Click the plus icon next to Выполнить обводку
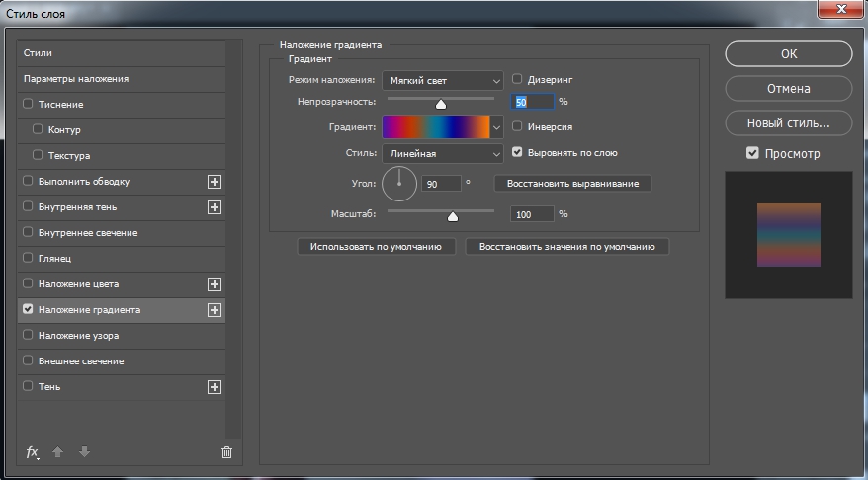Image resolution: width=868 pixels, height=480 pixels. pos(214,182)
